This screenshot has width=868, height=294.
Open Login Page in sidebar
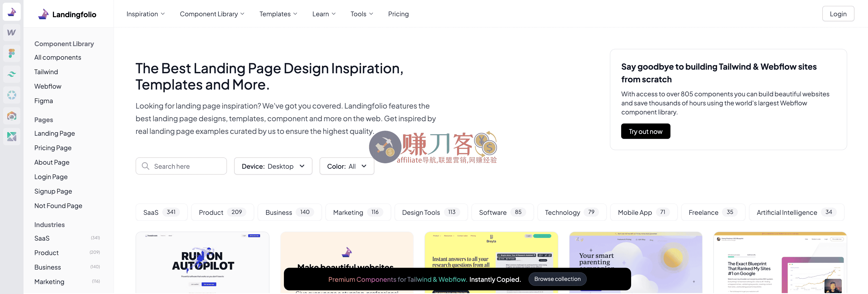pos(51,177)
